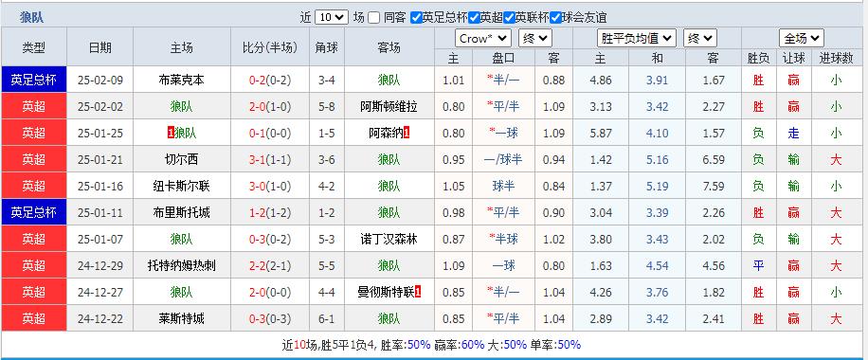Click the red card icon beside 曼彻斯特联

point(418,292)
